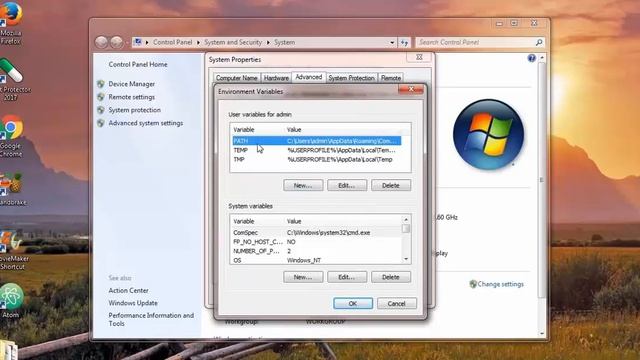640x360 pixels.
Task: Expand arrow after System and Security breadcrumb
Action: (x=268, y=42)
